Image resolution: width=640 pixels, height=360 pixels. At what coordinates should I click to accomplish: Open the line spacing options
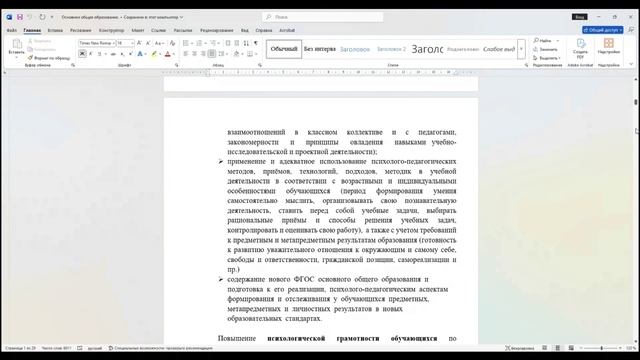point(221,54)
